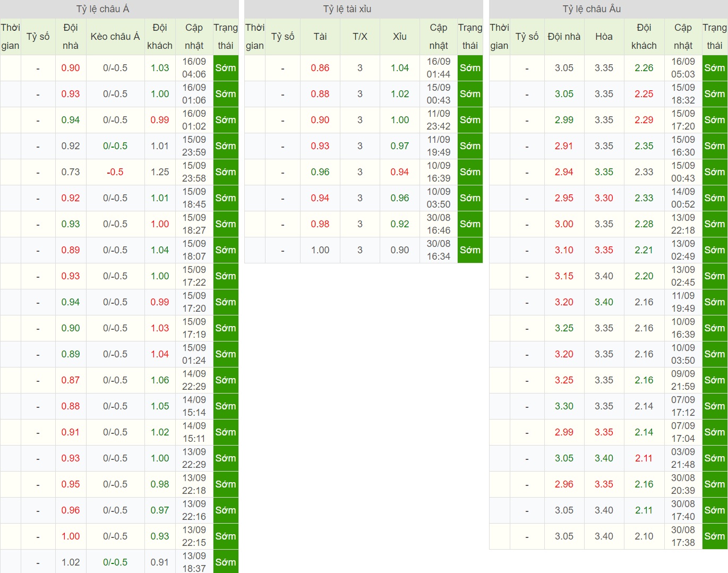
Task: Click away odds 2.21 in châu Âu table
Action: (644, 250)
